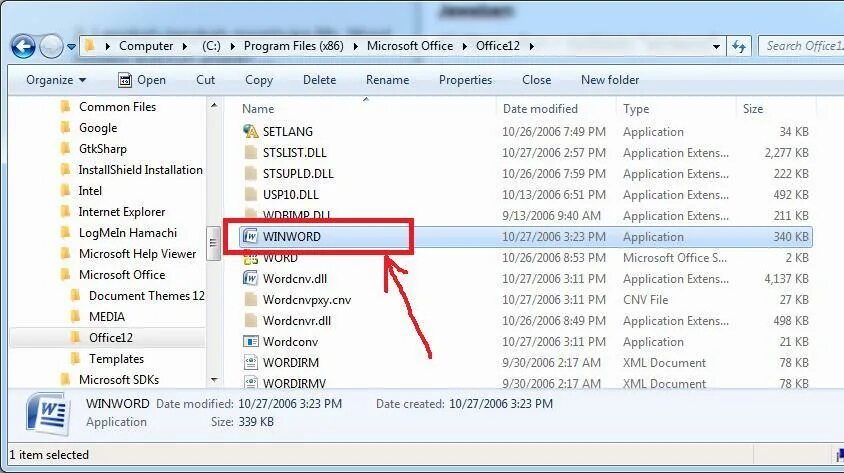Select the Wordcnv.dll file icon
Screen dimensions: 844x473
pos(250,278)
